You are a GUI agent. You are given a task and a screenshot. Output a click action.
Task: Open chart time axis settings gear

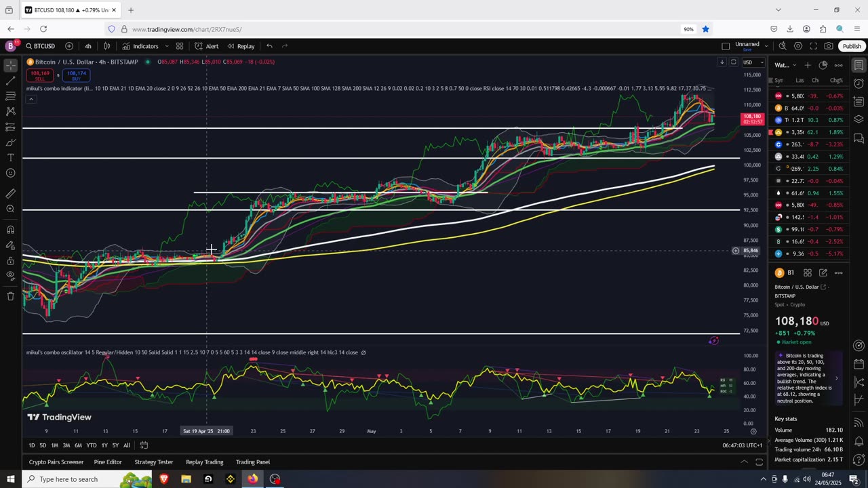coord(753,431)
